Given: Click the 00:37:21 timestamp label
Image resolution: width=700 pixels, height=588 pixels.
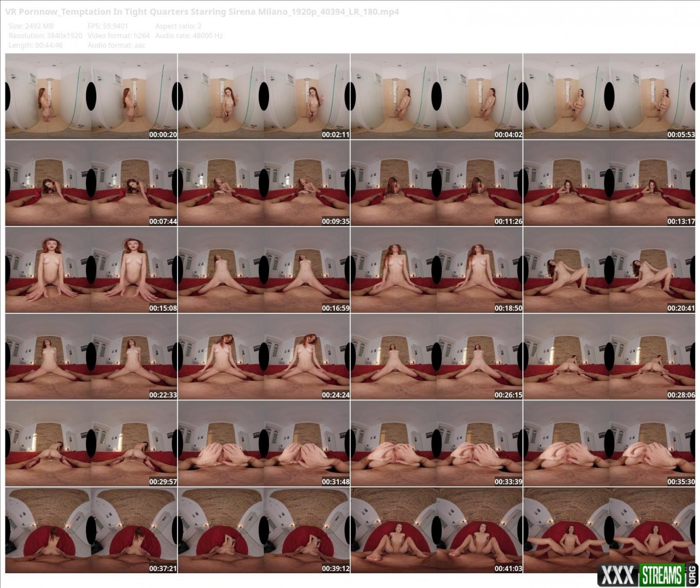Looking at the screenshot, I should [x=163, y=569].
